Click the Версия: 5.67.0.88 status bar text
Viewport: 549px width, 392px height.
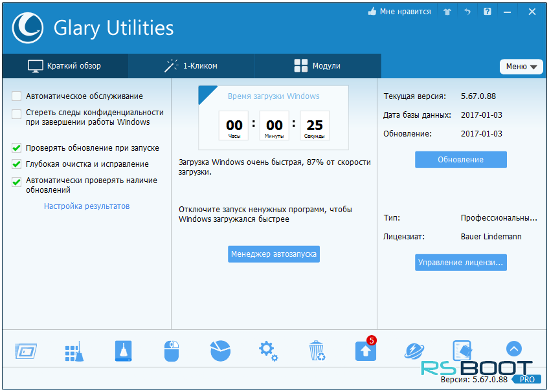474,380
